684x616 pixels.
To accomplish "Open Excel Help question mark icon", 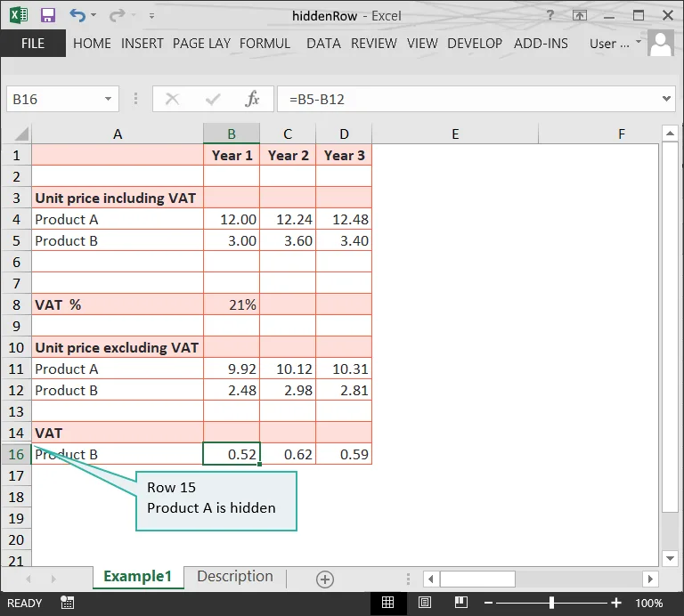I will coord(551,15).
